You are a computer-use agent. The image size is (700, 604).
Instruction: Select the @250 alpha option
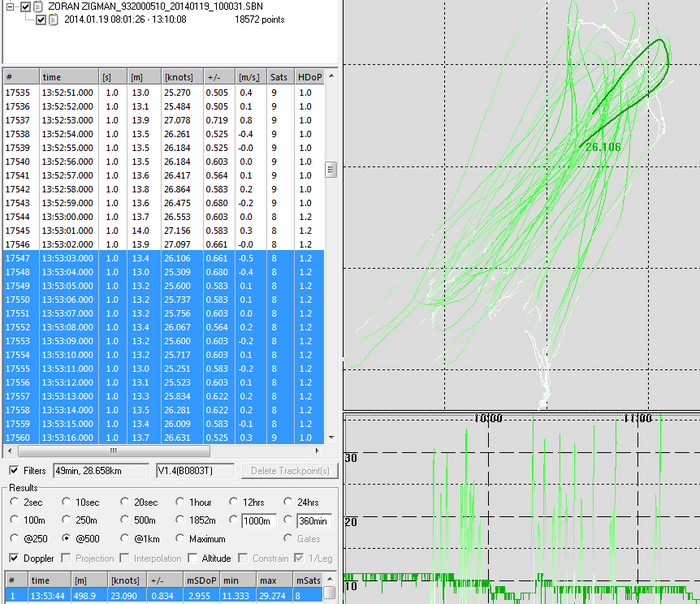tap(14, 538)
